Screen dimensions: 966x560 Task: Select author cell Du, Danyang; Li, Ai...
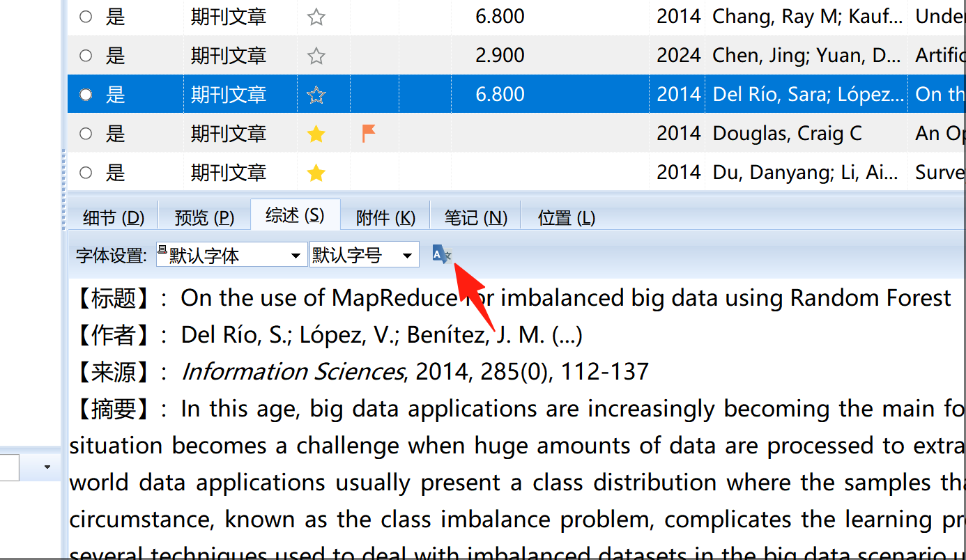click(x=807, y=173)
